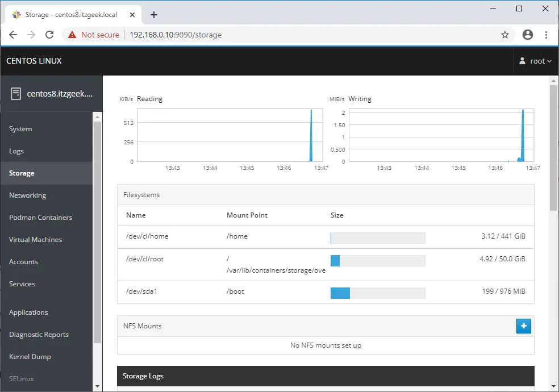
Task: Click the Cockpit tab favicon
Action: pos(16,15)
